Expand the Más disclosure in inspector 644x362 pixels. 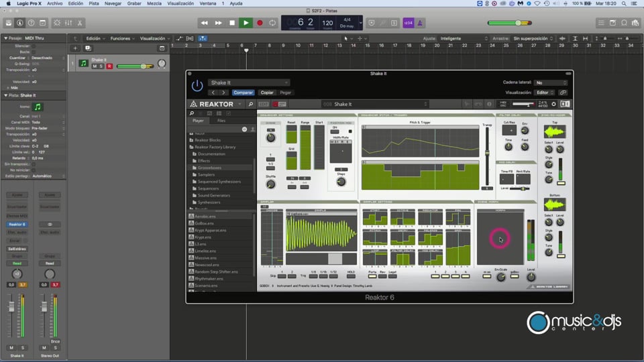8,88
